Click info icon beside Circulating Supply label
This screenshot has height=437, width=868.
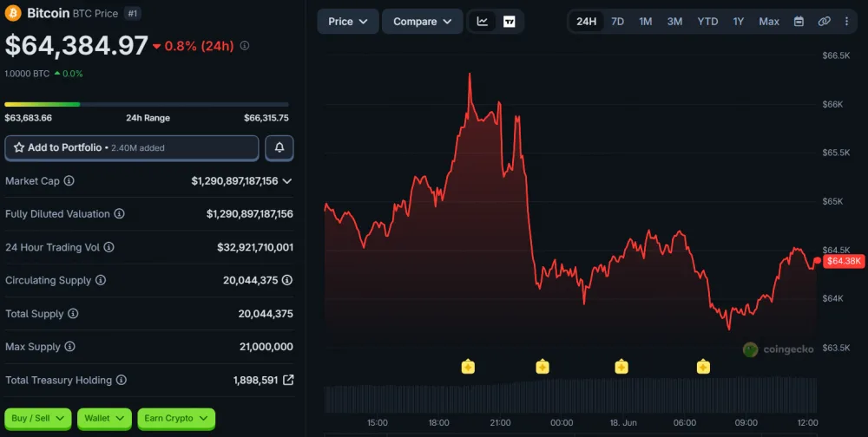[100, 280]
